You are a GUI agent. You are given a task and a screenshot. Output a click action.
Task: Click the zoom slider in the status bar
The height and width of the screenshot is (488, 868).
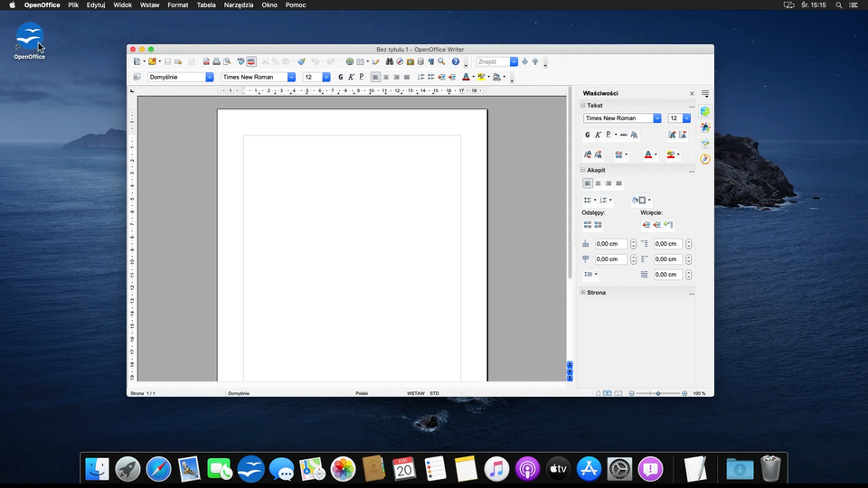tap(657, 393)
